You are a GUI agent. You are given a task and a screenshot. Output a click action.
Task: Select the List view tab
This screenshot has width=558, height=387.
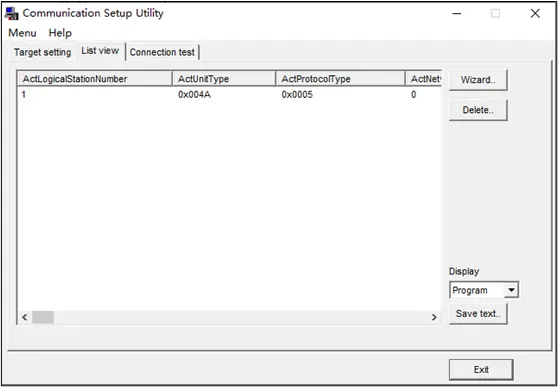tap(100, 51)
